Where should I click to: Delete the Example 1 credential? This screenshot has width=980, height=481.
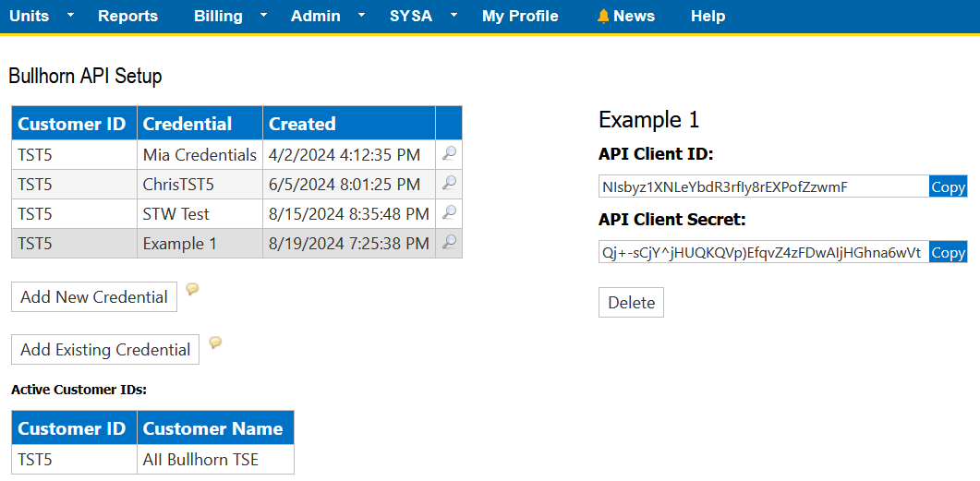(631, 302)
